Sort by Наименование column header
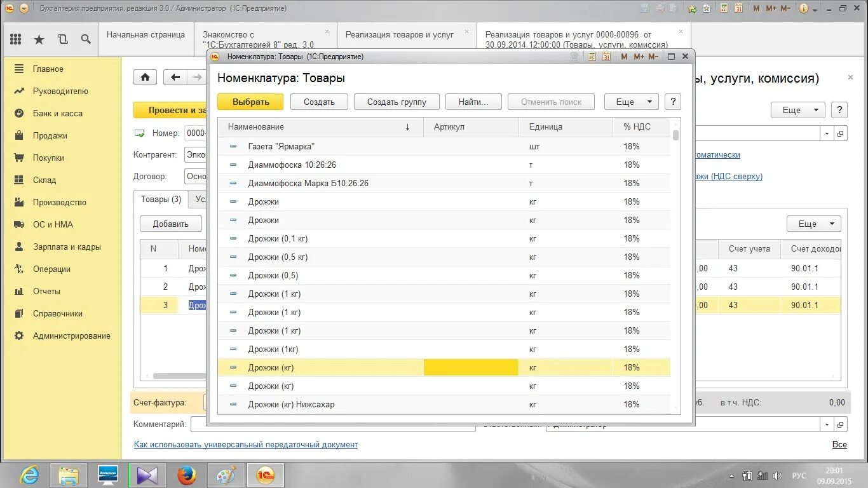This screenshot has height=488, width=868. coord(320,126)
